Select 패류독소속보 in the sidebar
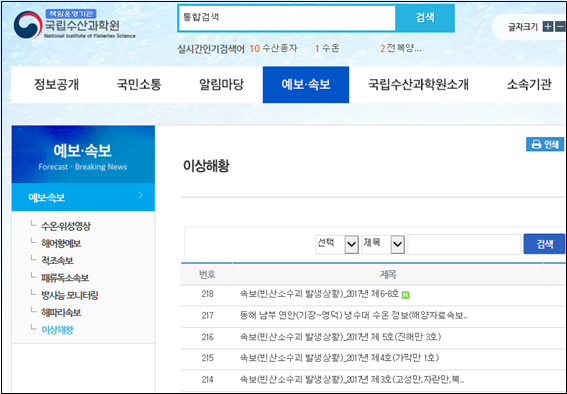Viewport: 567px width, 394px height. (65, 278)
